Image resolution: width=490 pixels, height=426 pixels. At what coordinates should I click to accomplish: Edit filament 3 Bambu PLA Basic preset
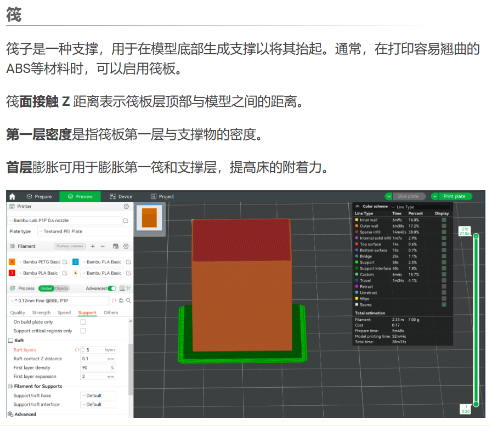click(x=65, y=273)
